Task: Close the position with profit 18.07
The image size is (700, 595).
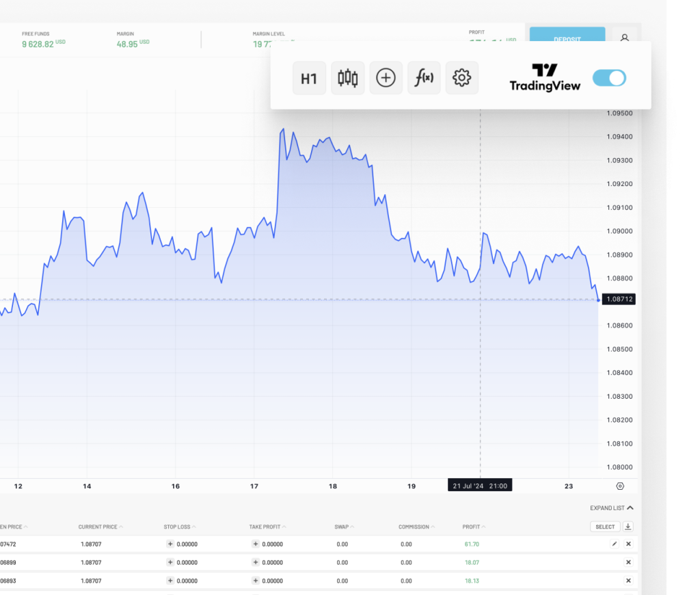Action: [629, 562]
